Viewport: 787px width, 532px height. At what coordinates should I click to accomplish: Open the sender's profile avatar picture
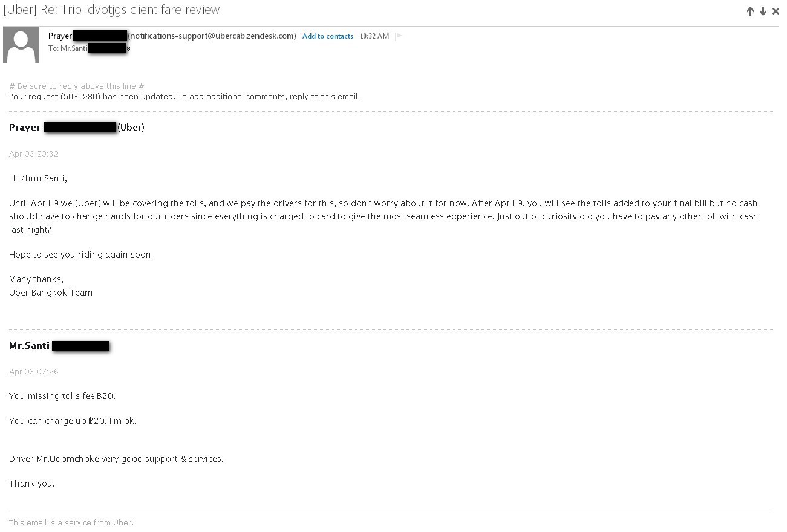(x=21, y=45)
